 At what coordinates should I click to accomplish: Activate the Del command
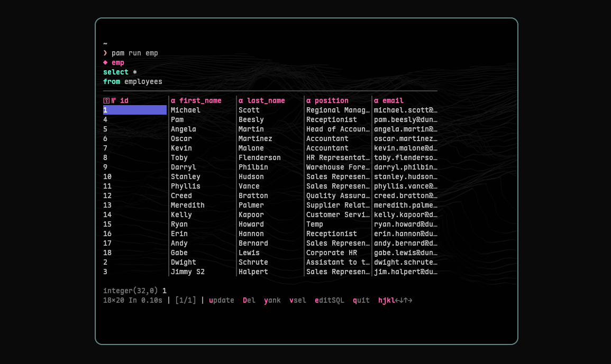coord(249,300)
